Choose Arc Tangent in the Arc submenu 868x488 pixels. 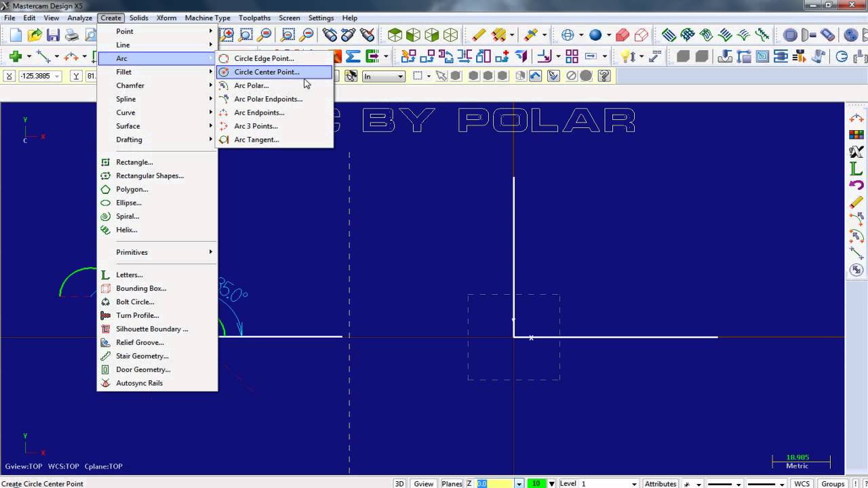click(274, 140)
